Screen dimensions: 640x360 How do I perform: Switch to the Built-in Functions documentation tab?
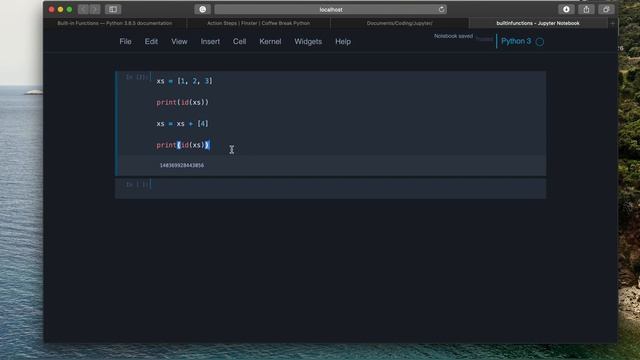115,24
